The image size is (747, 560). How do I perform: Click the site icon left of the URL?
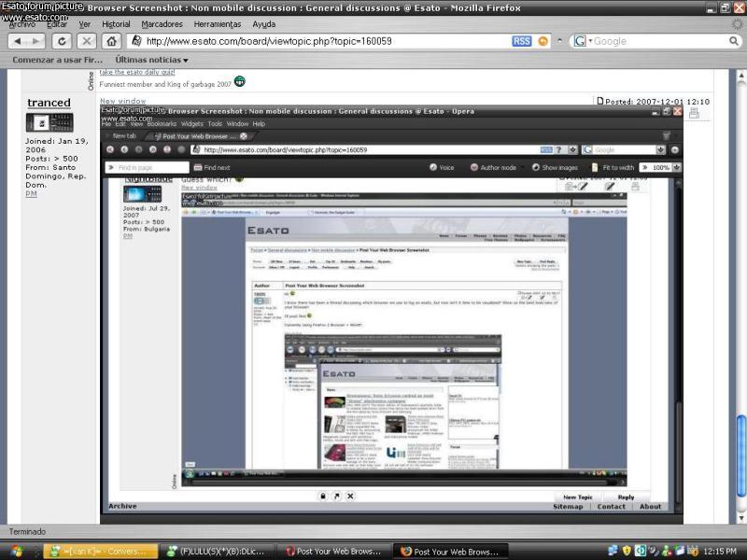click(136, 41)
